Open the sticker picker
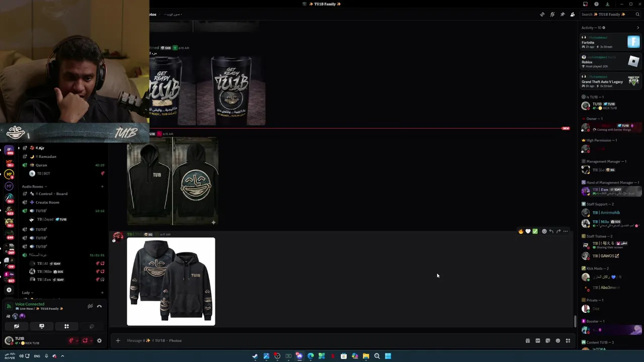Image resolution: width=644 pixels, height=362 pixels. [547, 340]
